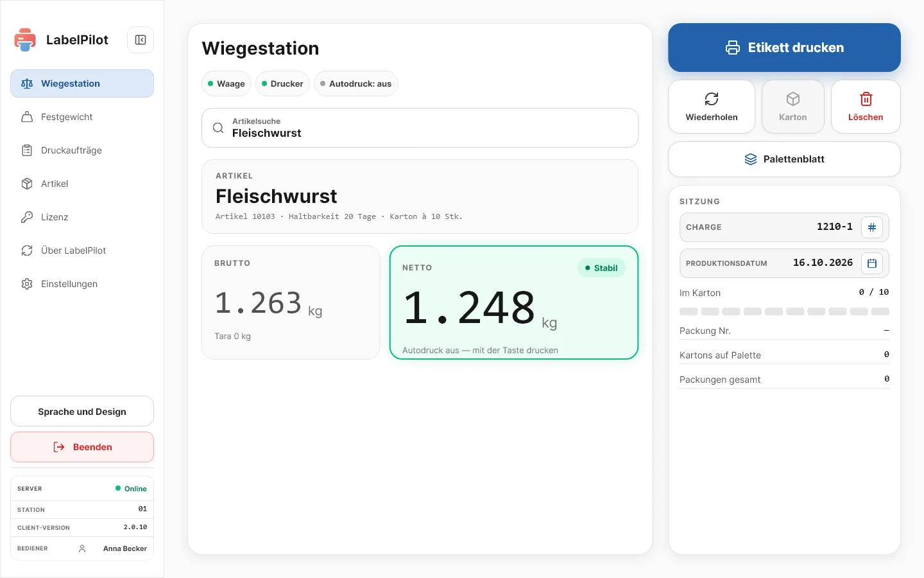Open the Lizenz page

(82, 217)
